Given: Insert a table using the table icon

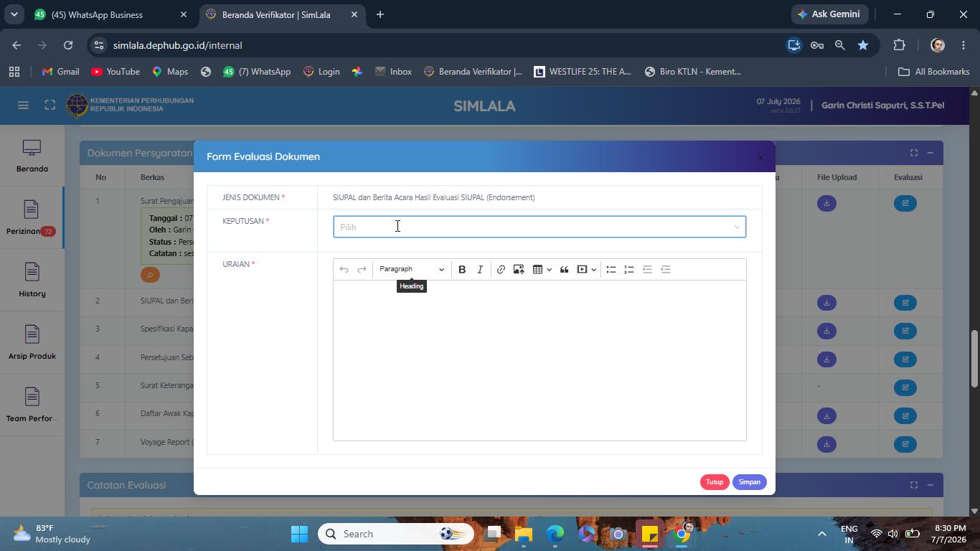Looking at the screenshot, I should pos(537,270).
